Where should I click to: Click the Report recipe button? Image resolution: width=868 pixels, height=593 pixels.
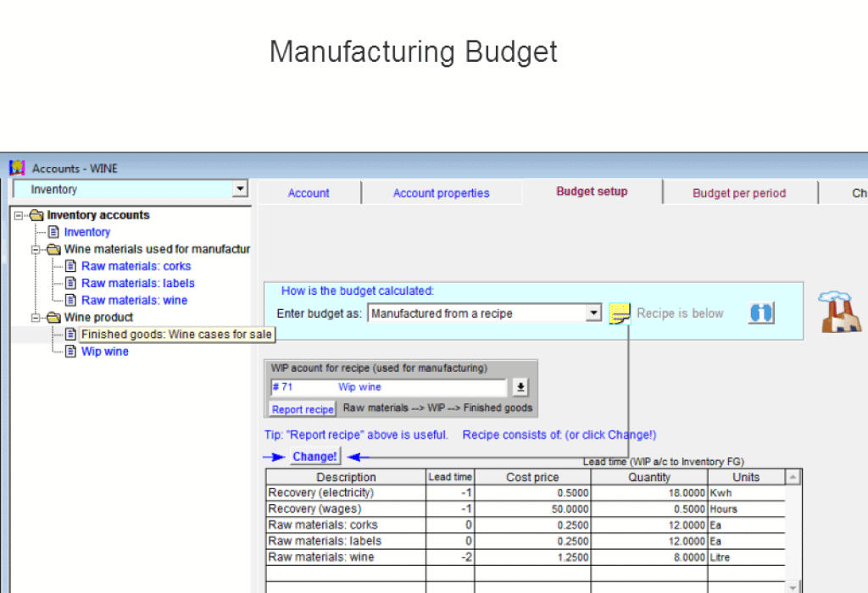(303, 409)
